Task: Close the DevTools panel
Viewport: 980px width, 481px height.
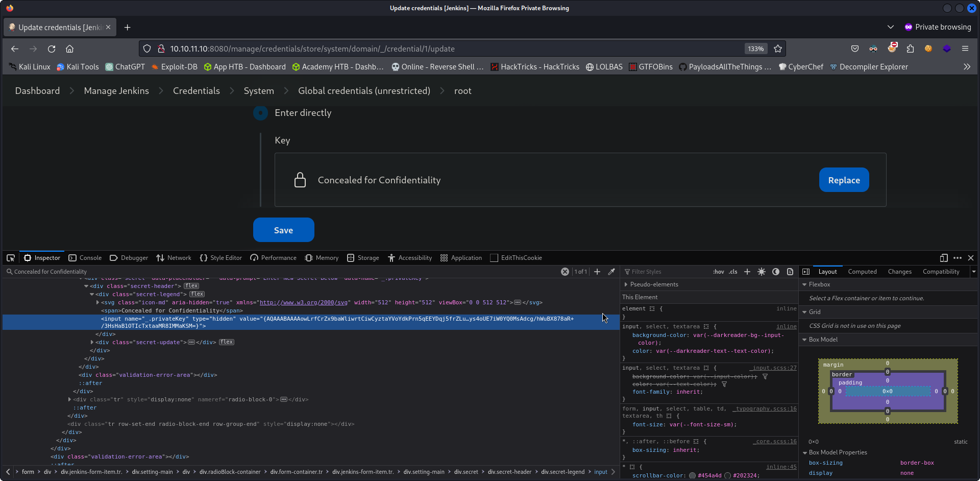Action: pos(971,258)
